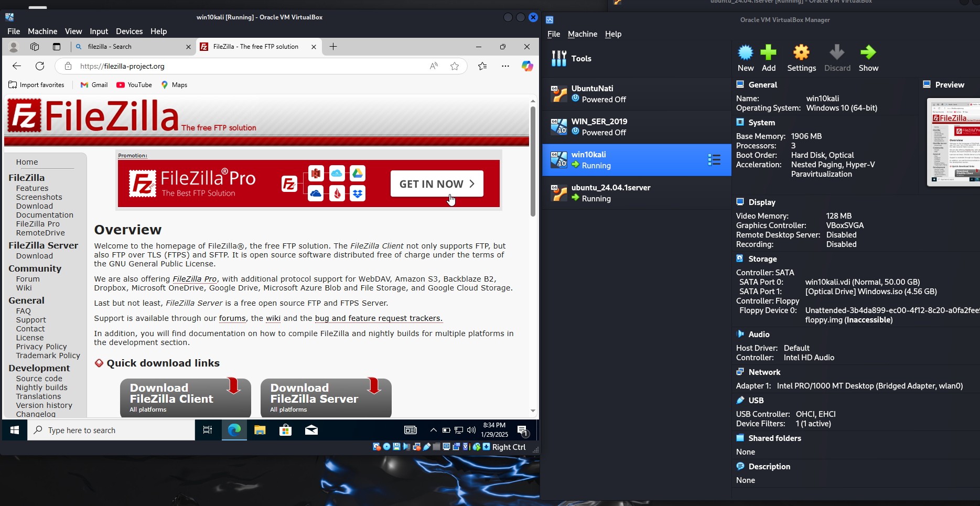This screenshot has height=506, width=980.
Task: Open File Explorer from Windows taskbar
Action: 260,430
